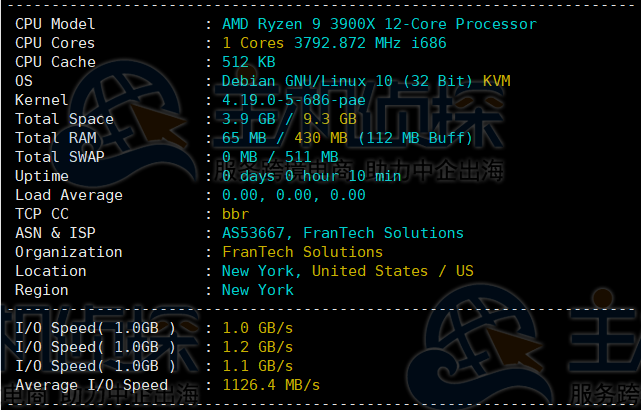Click the Average I/O Speed label
The height and width of the screenshot is (410, 641).
(x=91, y=385)
